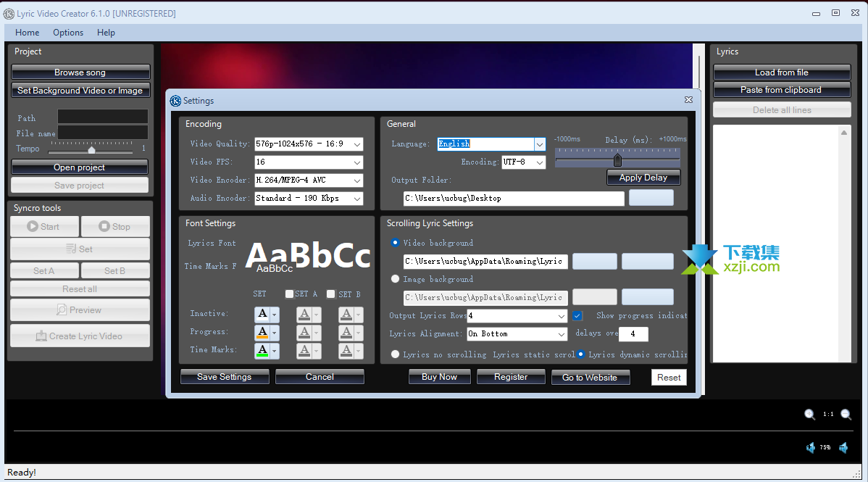
Task: Click Apply Delay button
Action: [643, 178]
